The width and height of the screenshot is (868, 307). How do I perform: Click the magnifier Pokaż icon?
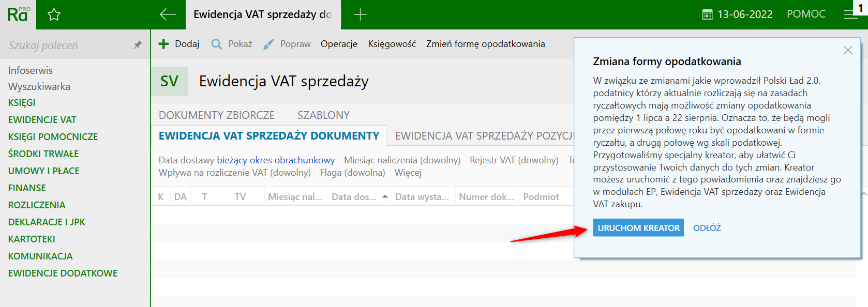pos(217,44)
